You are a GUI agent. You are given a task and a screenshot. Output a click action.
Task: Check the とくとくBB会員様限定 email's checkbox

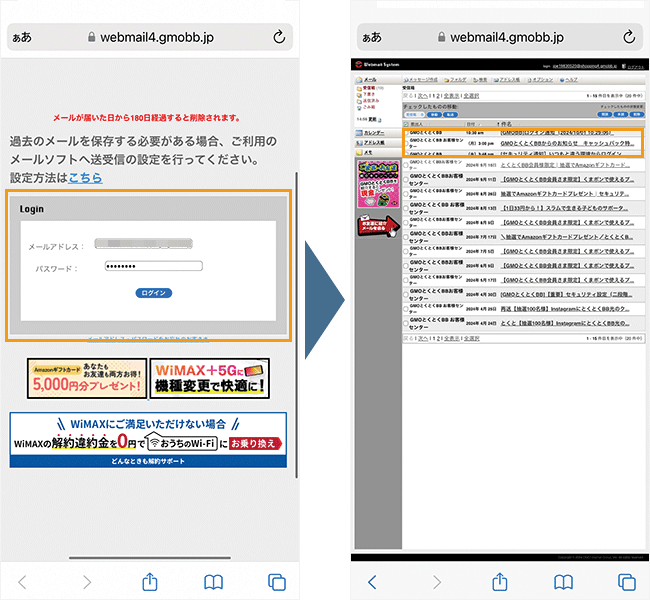pyautogui.click(x=406, y=165)
